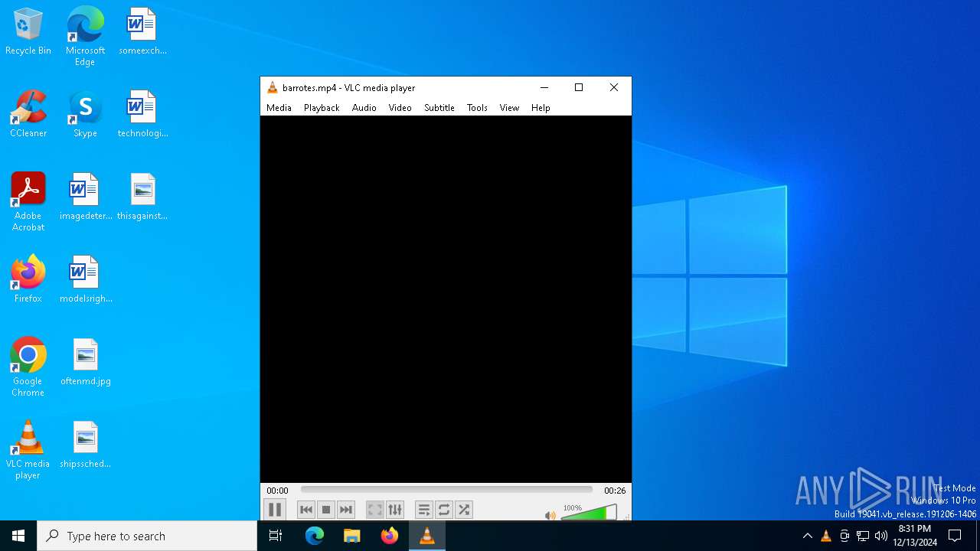Toggle total time 00:26 display
Screen dimensions: 980x551
(615, 491)
